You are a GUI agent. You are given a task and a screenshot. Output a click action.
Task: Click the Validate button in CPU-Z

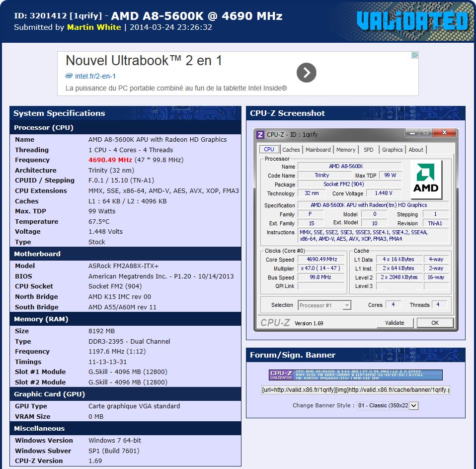click(395, 323)
